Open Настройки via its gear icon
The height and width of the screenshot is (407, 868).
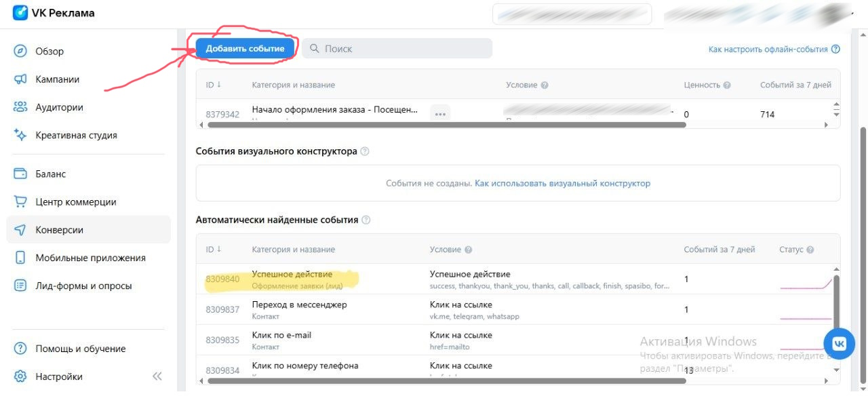click(20, 376)
